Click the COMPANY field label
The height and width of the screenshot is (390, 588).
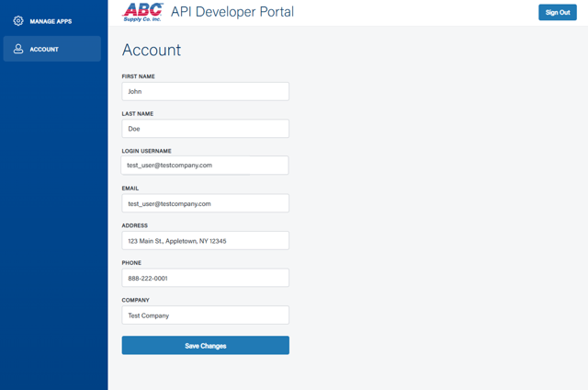click(x=135, y=300)
